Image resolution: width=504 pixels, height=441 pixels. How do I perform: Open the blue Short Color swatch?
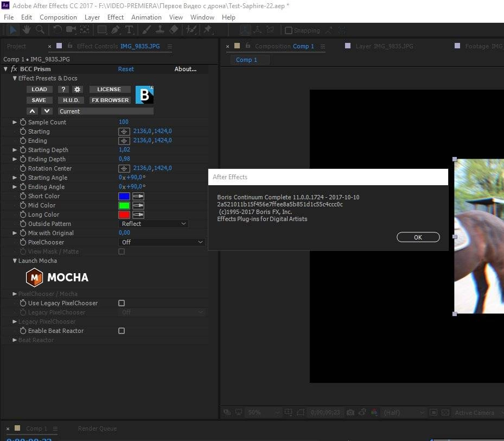click(124, 196)
